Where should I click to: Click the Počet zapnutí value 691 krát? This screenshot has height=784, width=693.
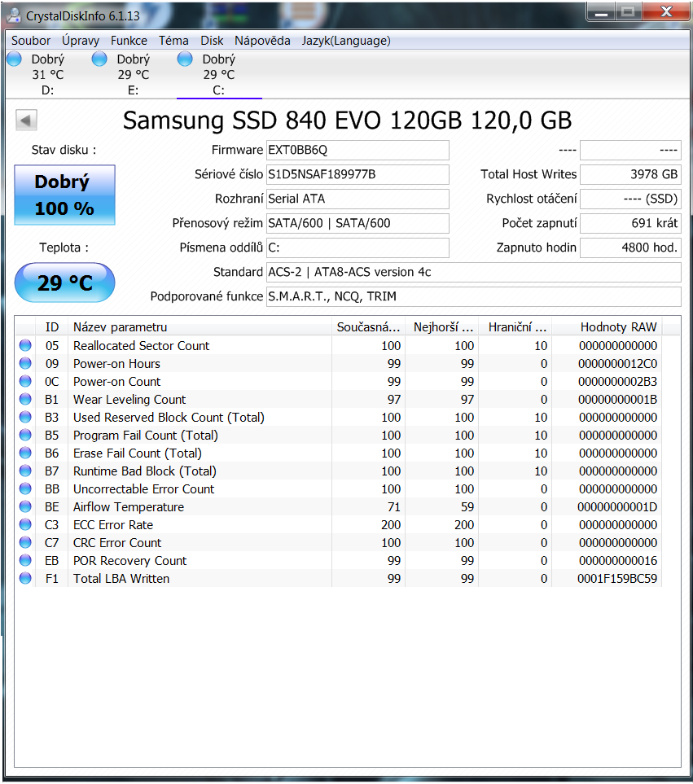(630, 224)
